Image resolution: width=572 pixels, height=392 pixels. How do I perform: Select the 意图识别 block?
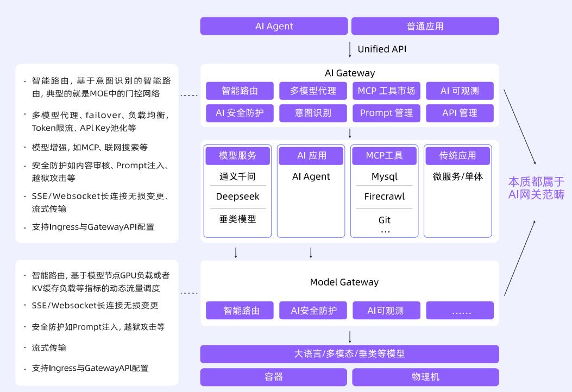coord(313,113)
